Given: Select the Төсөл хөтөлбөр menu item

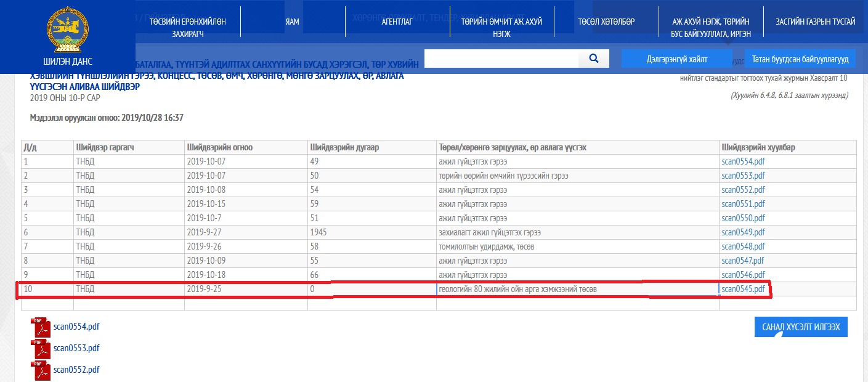Looking at the screenshot, I should tap(606, 22).
